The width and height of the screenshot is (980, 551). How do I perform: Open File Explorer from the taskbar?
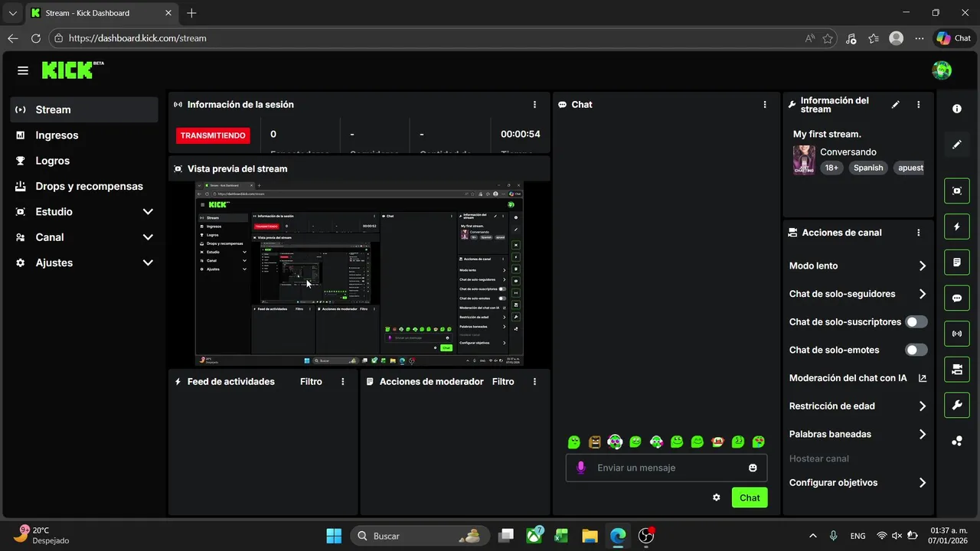590,536
